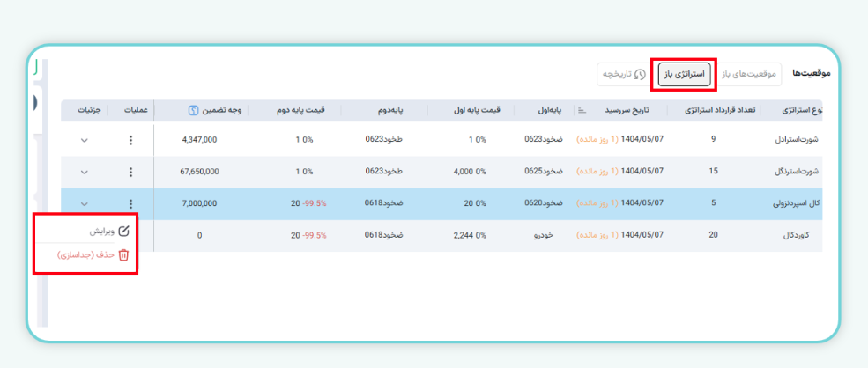This screenshot has width=868, height=368.
Task: Open three-dot actions menu for first row
Action: 130,140
